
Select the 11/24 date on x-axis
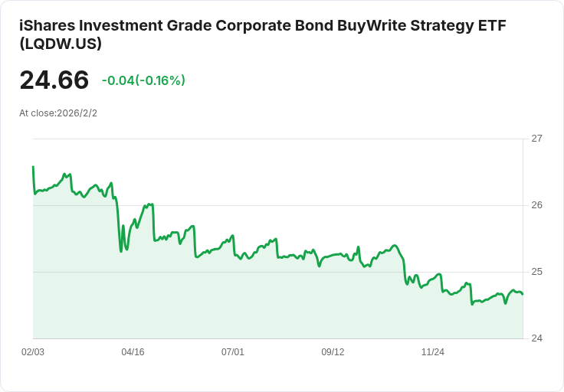coord(433,352)
